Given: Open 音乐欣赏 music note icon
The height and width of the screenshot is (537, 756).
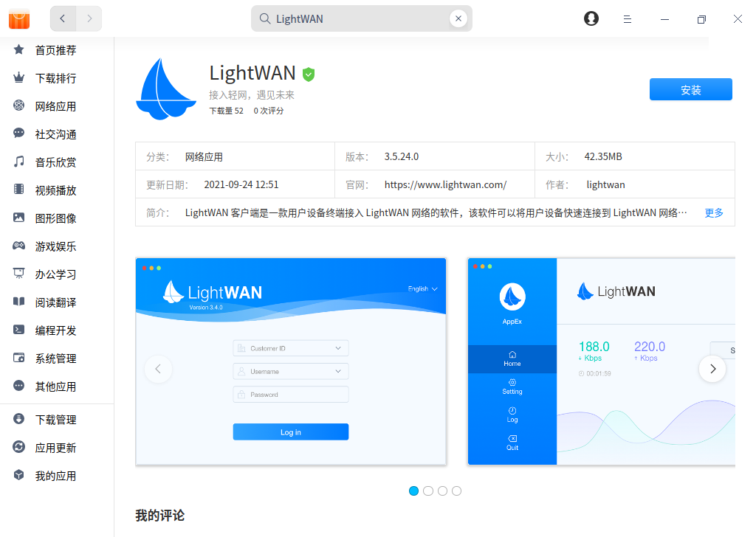Looking at the screenshot, I should pyautogui.click(x=19, y=162).
